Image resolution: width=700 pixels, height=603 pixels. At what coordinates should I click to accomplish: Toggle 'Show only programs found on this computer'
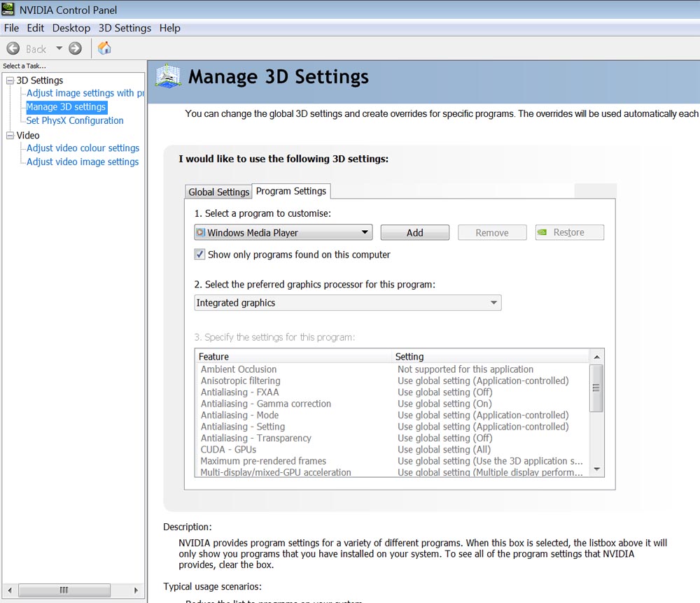tap(200, 255)
